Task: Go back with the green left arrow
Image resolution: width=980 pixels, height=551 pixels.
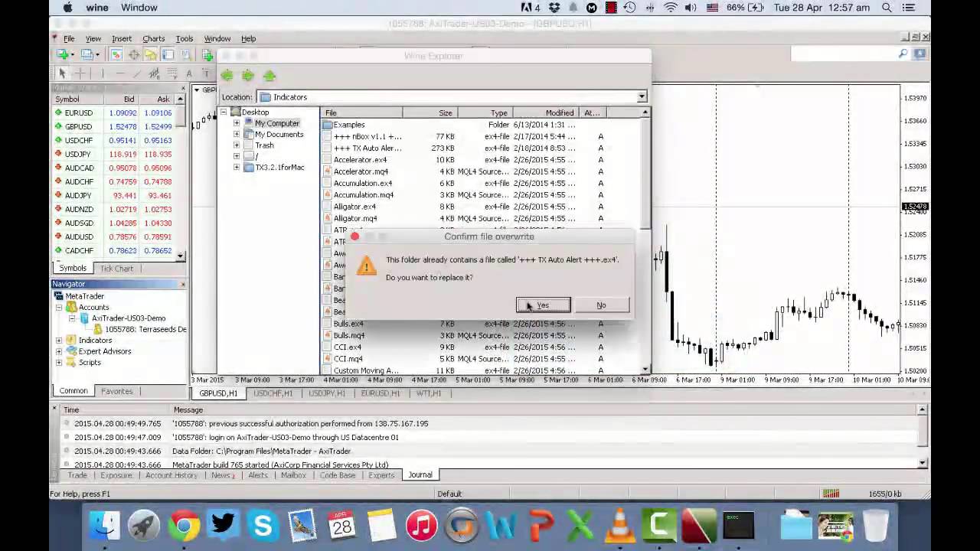Action: 227,75
